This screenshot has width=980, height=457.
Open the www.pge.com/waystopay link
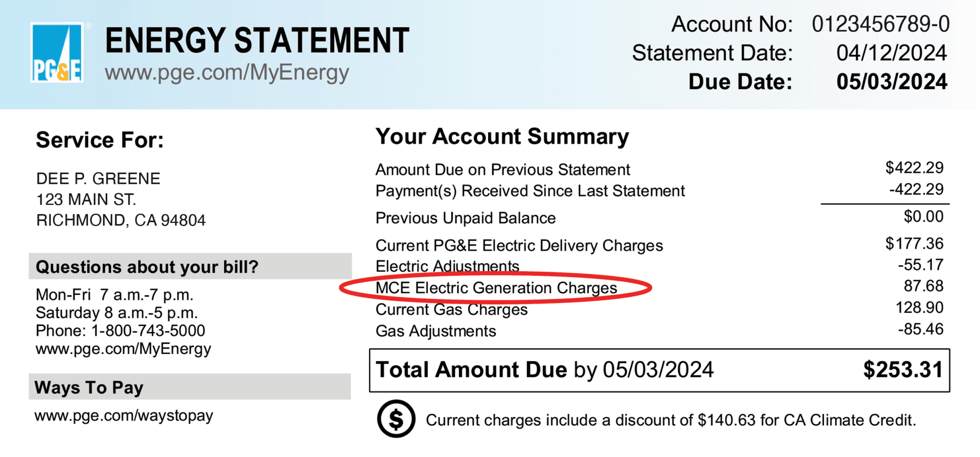[x=124, y=415]
